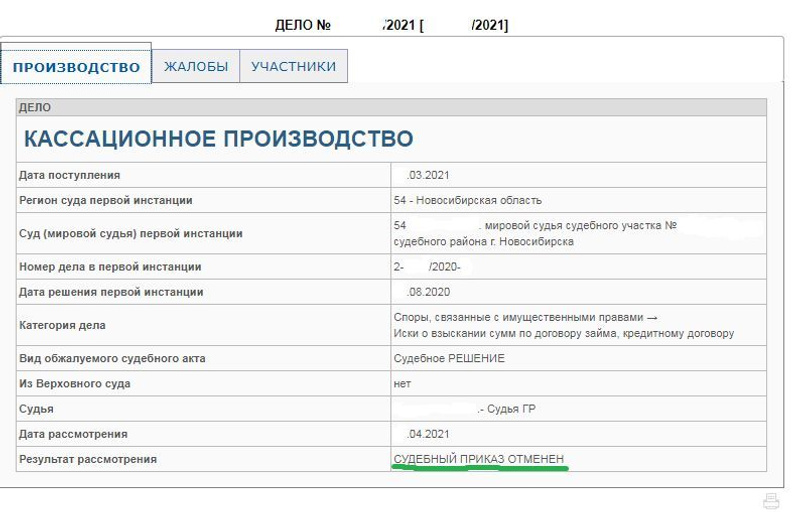
Task: Click the Судебное РЕШЕНИЕ value
Action: (x=449, y=359)
